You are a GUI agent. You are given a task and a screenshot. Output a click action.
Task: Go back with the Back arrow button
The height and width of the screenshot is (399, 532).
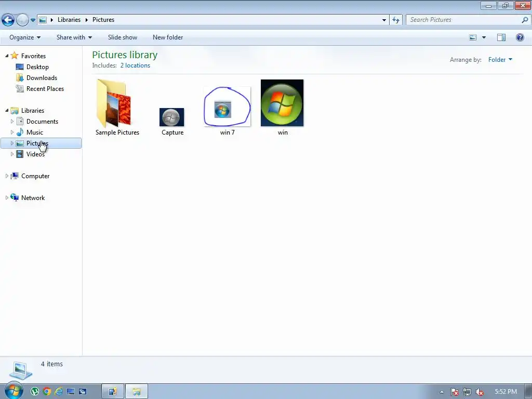pos(8,20)
